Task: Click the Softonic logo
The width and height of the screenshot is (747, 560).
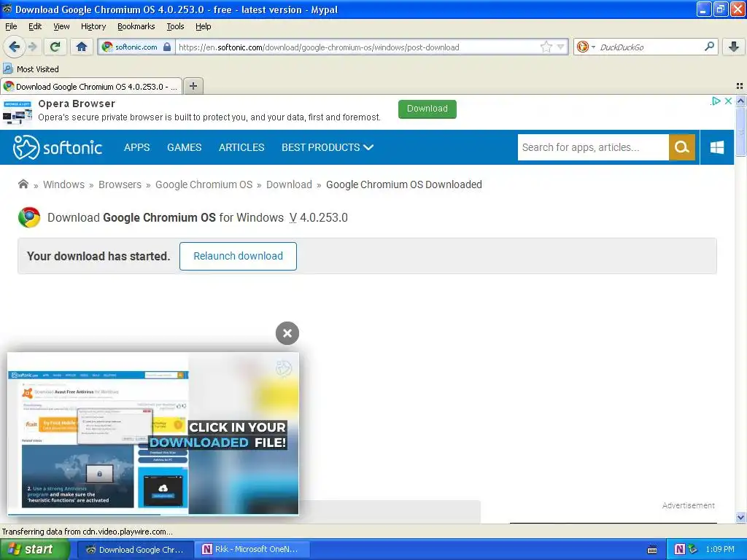Action: pos(58,147)
